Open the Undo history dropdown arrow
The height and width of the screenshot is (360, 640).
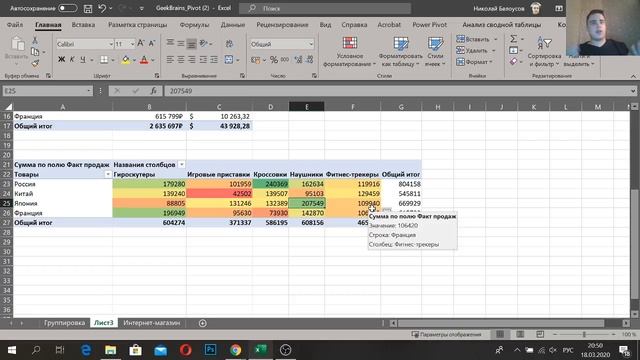click(x=111, y=8)
